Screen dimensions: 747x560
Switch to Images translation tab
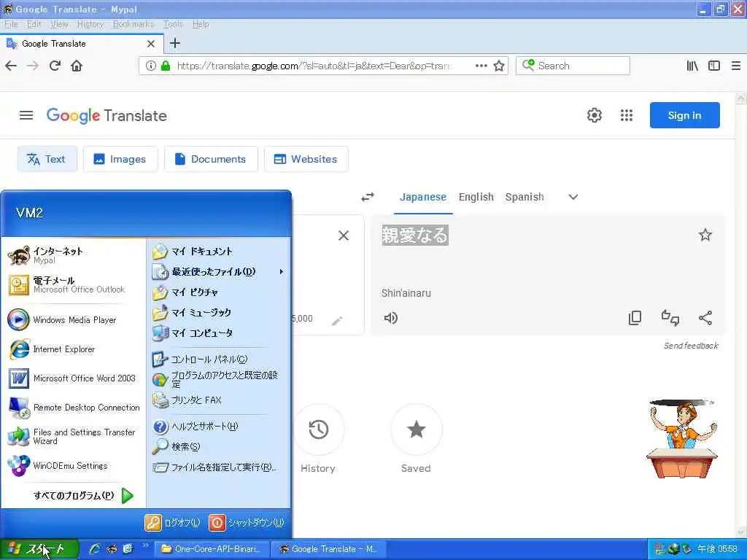click(120, 159)
